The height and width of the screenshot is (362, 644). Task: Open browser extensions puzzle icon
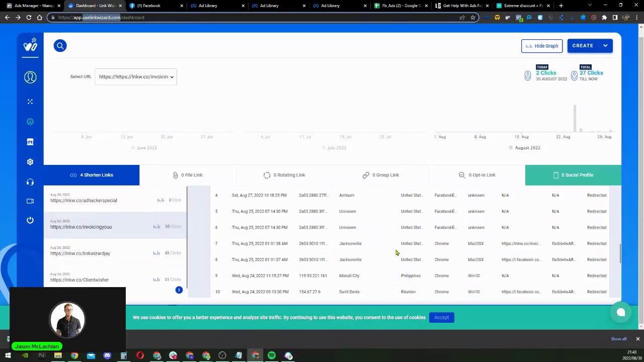604,17
